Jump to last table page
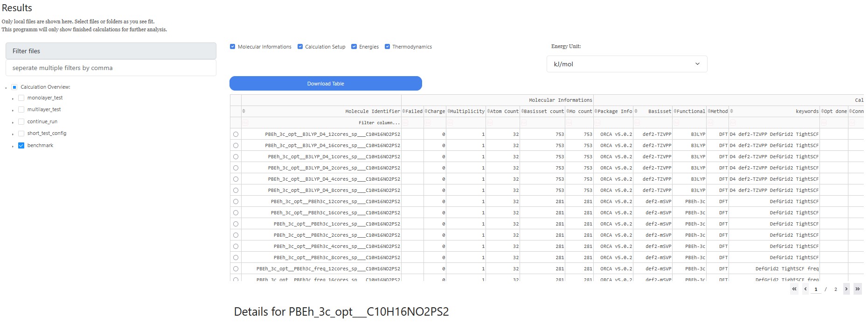The image size is (868, 325). 857,289
